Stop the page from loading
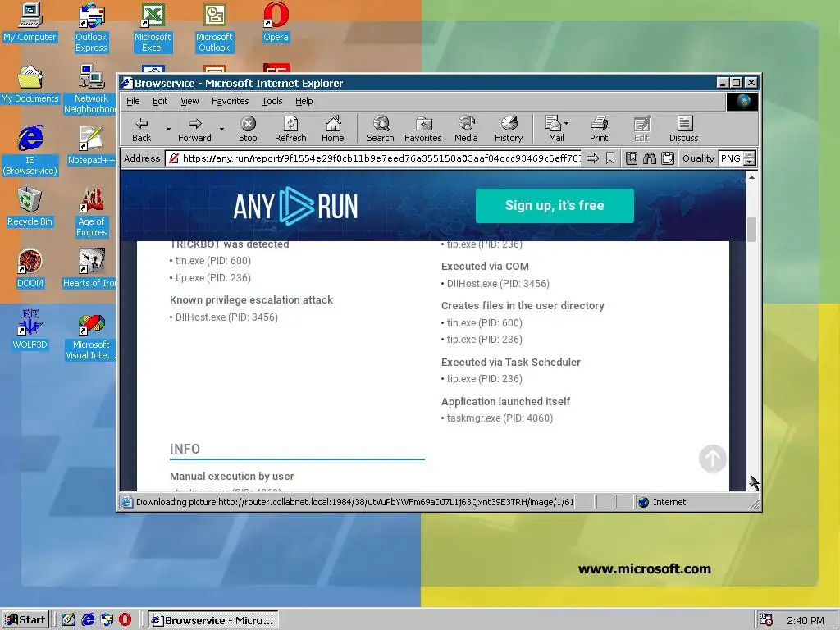This screenshot has height=630, width=840. pos(248,129)
